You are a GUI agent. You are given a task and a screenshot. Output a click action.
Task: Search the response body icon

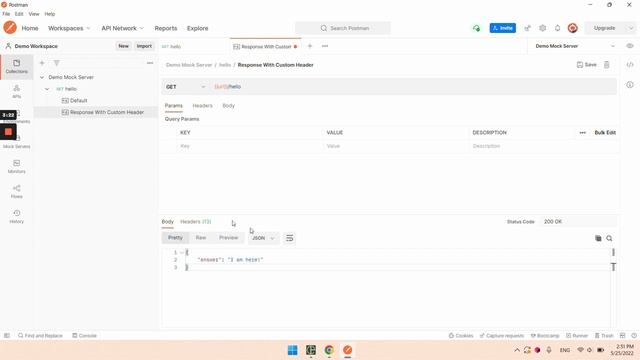point(609,238)
